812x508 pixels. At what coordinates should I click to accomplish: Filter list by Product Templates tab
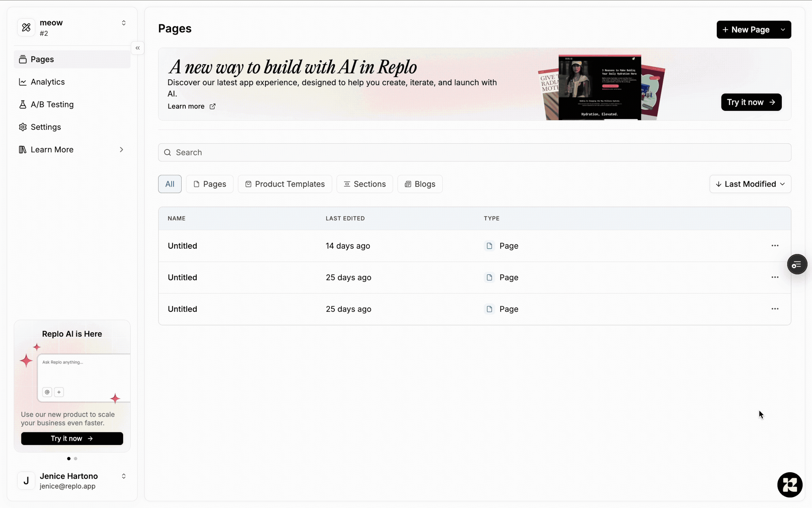(285, 184)
